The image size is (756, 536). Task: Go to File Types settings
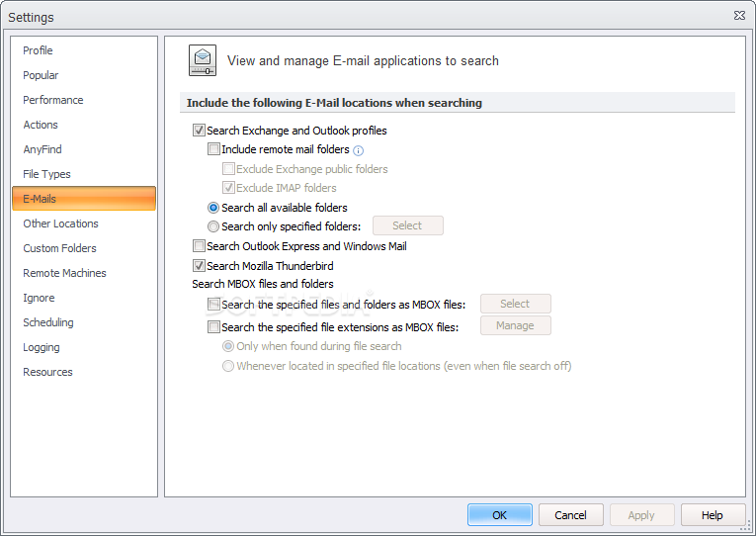click(47, 174)
